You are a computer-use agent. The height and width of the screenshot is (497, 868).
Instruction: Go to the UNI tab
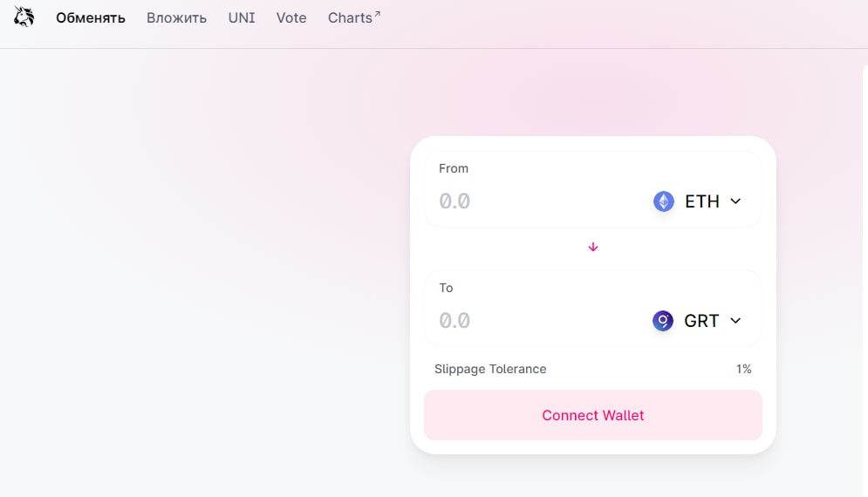(242, 17)
